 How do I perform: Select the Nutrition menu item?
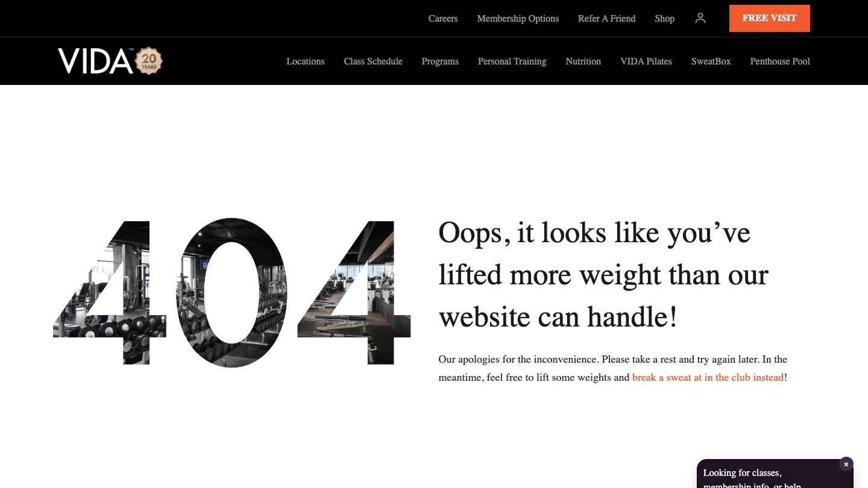pos(583,61)
